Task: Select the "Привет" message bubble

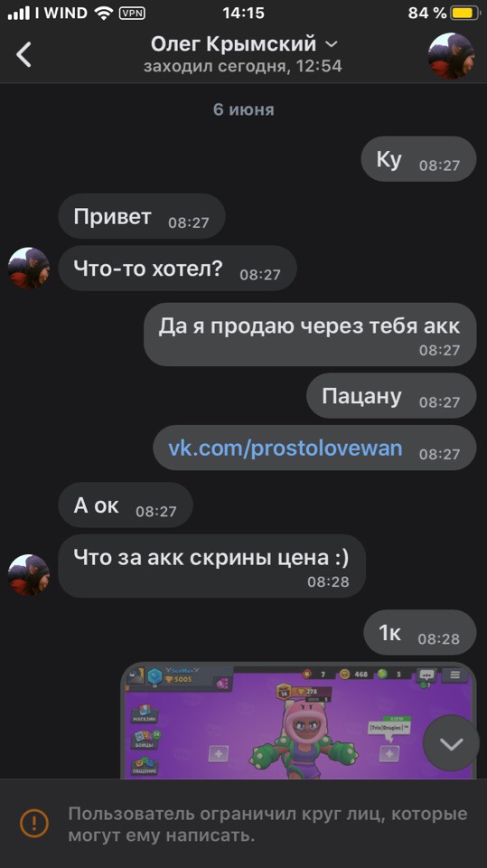Action: (x=142, y=216)
